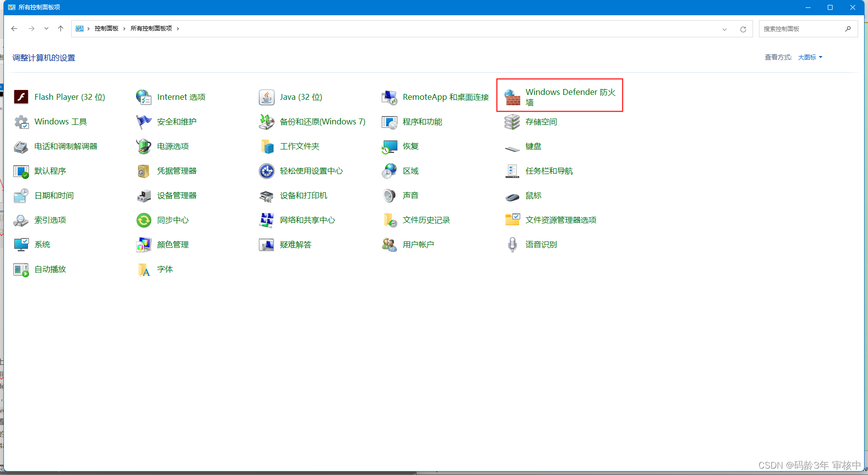Open the 恢复 monitor icon
868x475 pixels.
[390, 147]
